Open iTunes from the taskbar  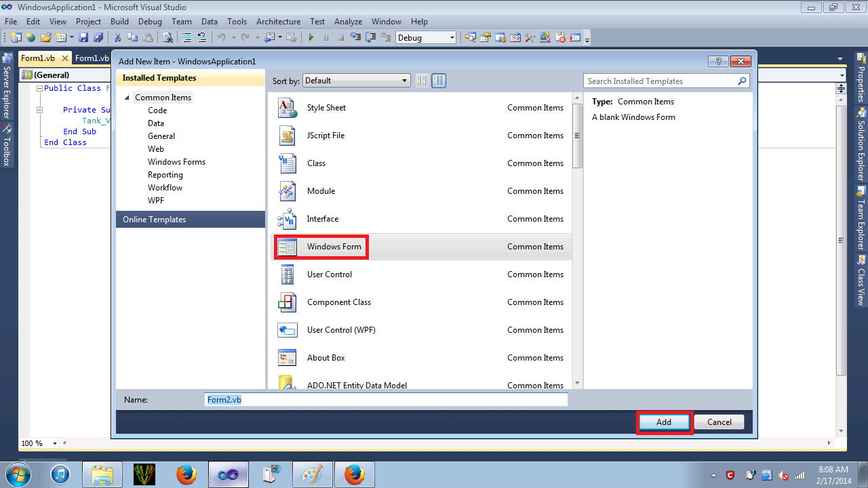(61, 474)
